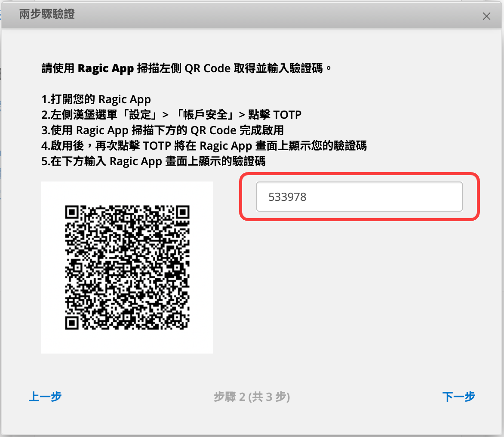The width and height of the screenshot is (504, 437).
Task: Close the 兩步驟驗證 dialog with the X
Action: pos(486,16)
